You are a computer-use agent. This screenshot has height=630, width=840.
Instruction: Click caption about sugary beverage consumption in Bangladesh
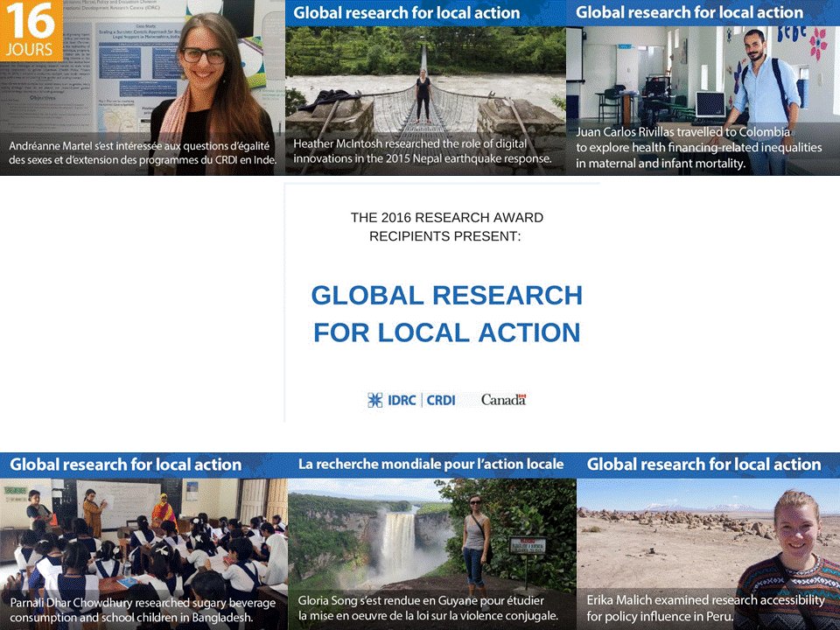point(143,610)
